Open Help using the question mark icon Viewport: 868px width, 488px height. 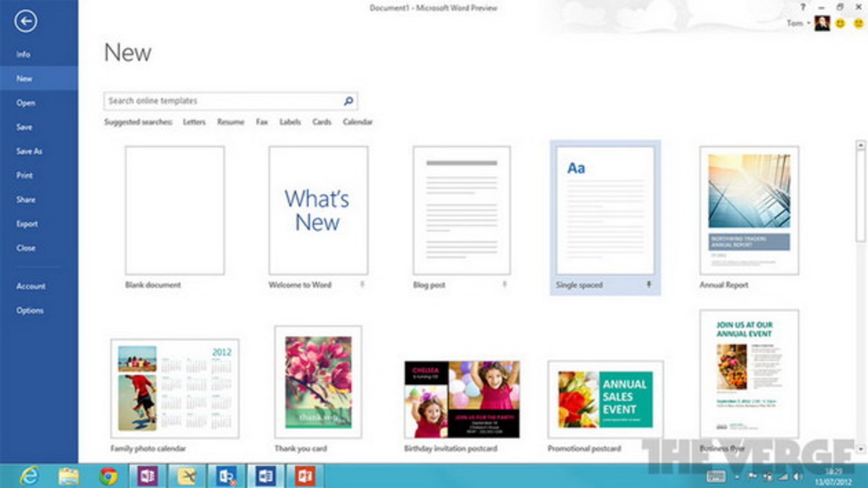coord(802,7)
